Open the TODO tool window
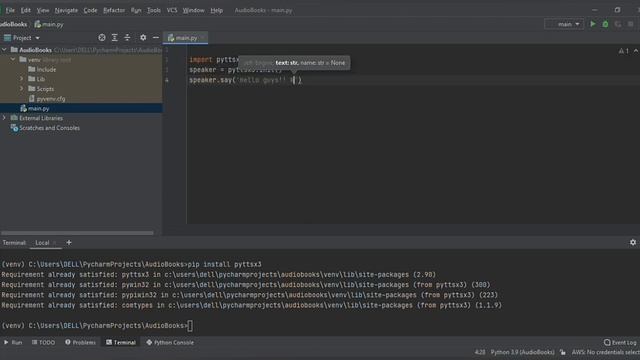The image size is (640, 360). coord(43,342)
